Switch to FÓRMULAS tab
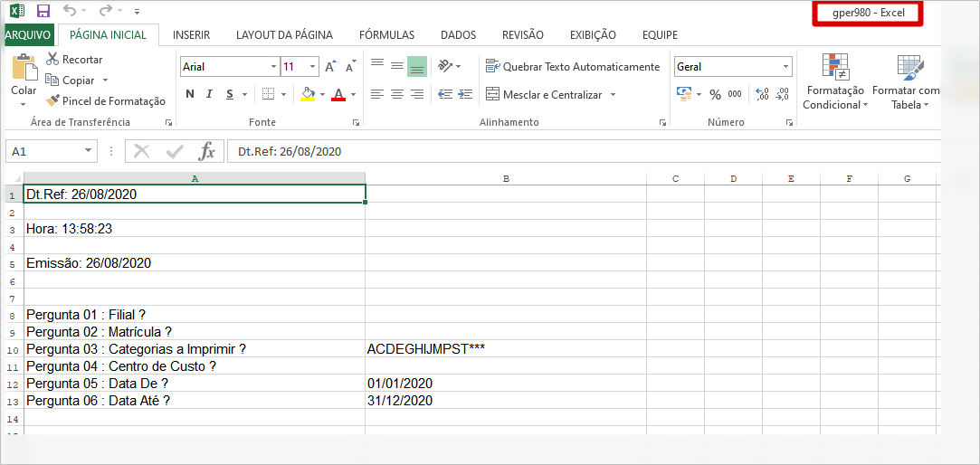The height and width of the screenshot is (465, 980). [387, 35]
